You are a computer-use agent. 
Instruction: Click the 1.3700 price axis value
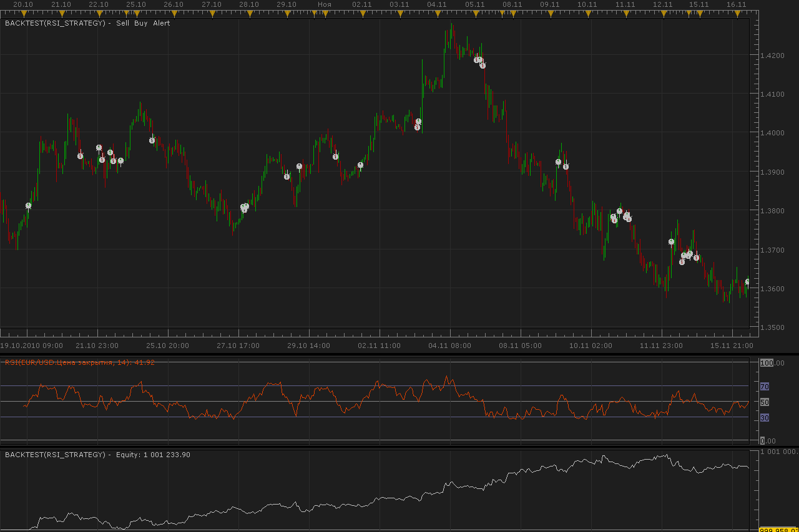[772, 250]
